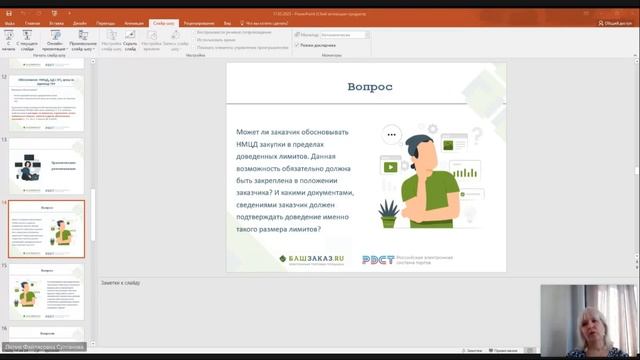Save the presentation via quick access Save icon
This screenshot has height=360, width=640.
[9, 13]
